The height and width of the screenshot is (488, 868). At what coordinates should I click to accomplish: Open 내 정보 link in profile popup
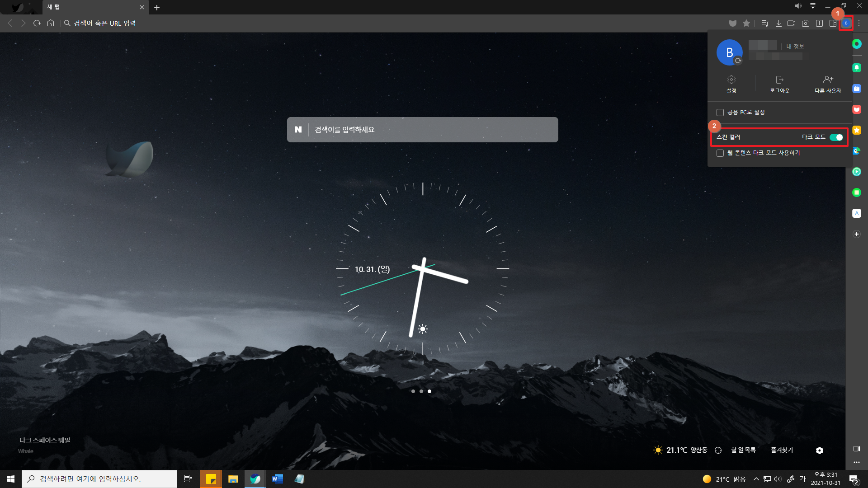click(795, 47)
